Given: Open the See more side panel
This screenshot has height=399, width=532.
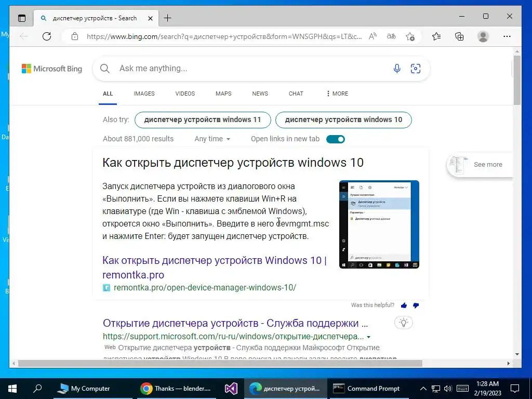Looking at the screenshot, I should point(480,165).
